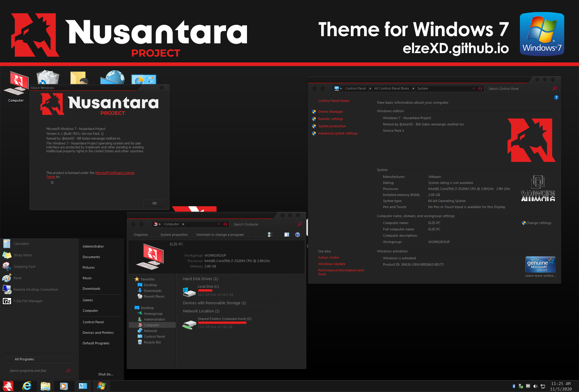579x392 pixels.
Task: Open the Shut down options arrow
Action: click(118, 374)
